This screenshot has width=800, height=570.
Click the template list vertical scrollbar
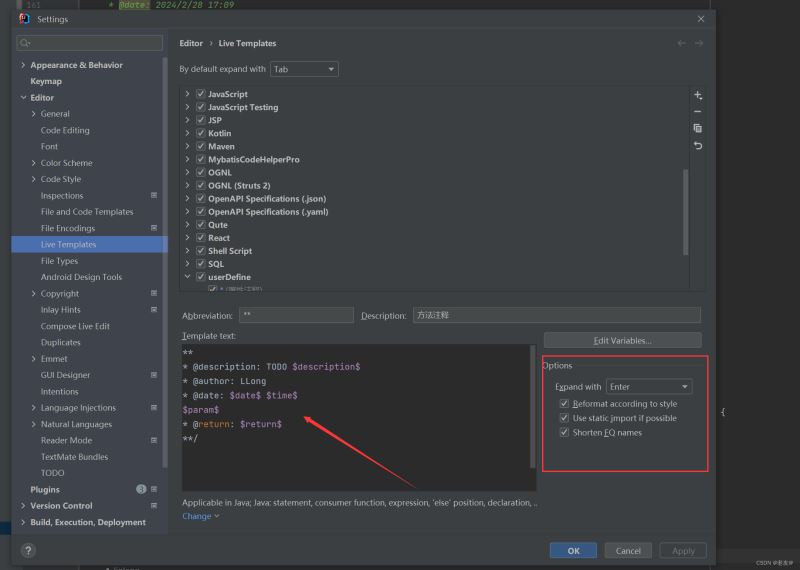685,212
